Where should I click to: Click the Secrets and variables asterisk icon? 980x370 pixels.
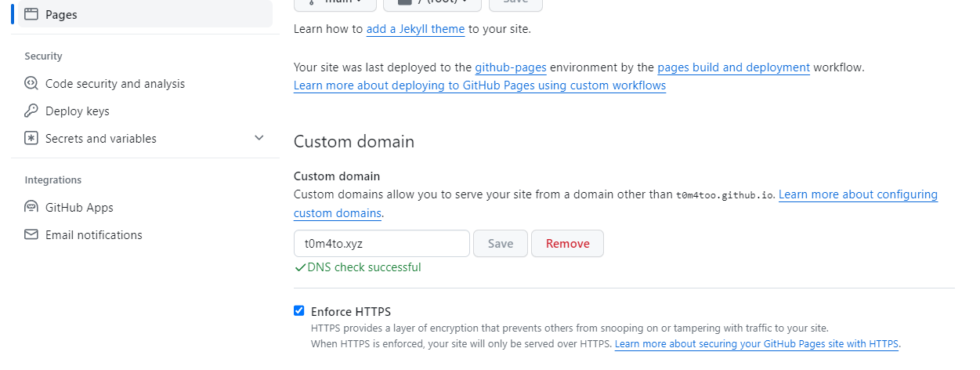[31, 139]
